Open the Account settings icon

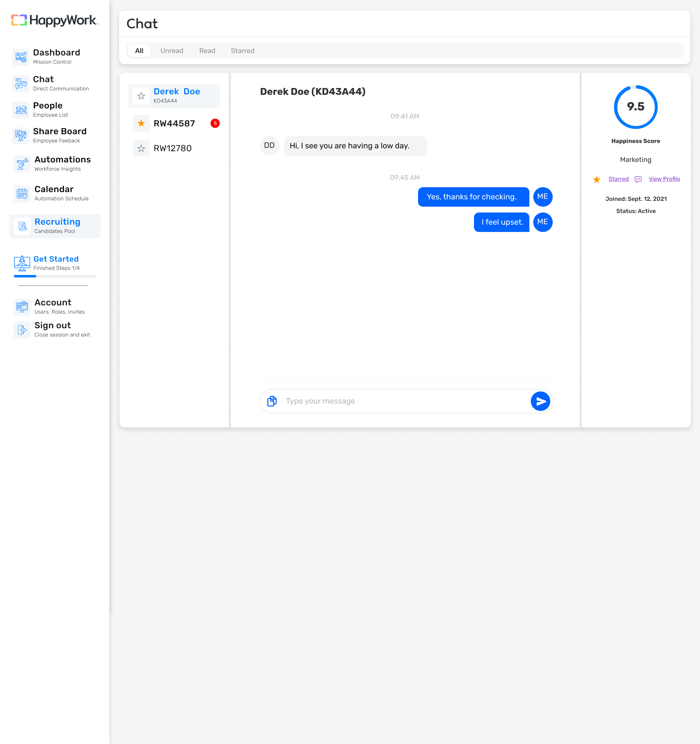[22, 307]
